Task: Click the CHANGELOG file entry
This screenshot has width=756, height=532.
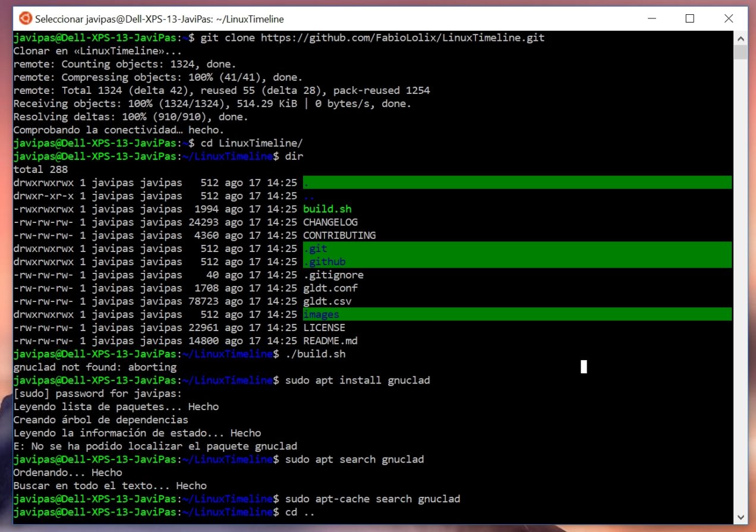Action: point(330,222)
